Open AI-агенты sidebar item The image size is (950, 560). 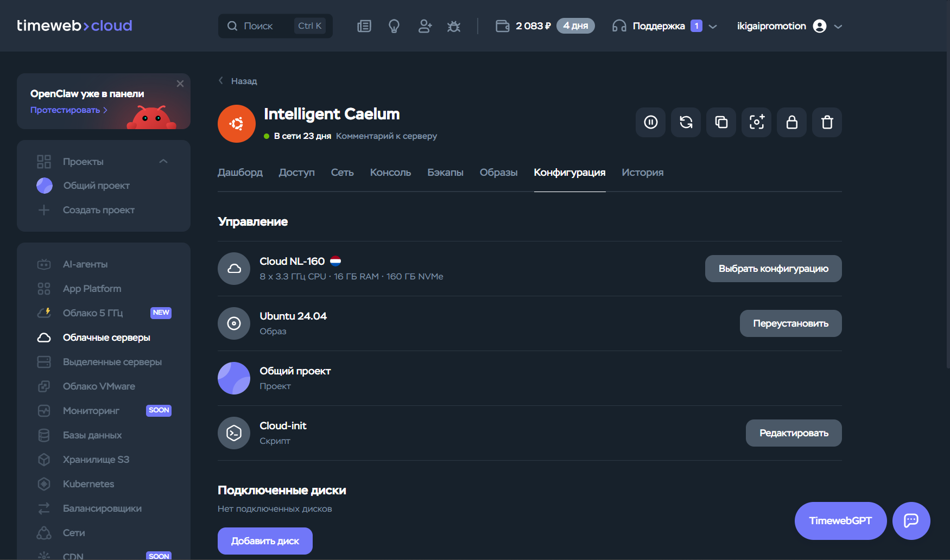pos(85,264)
